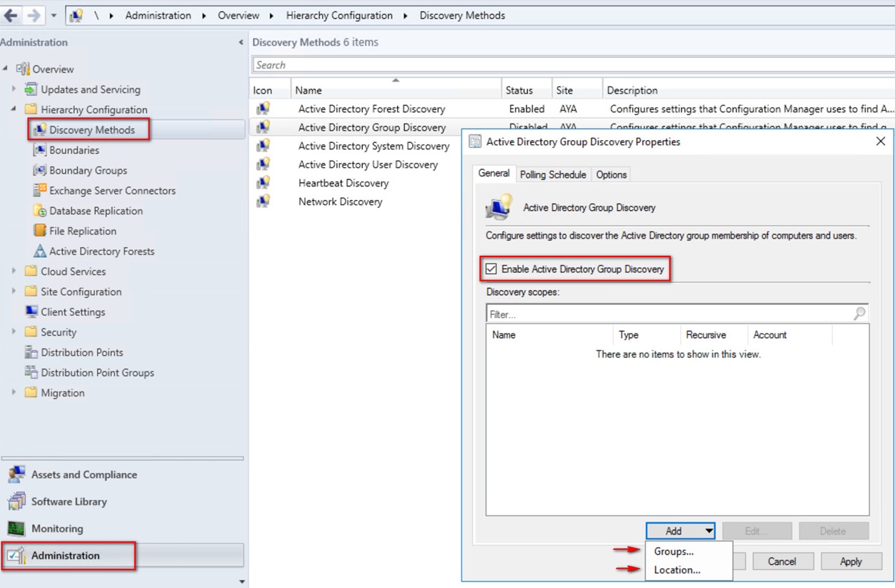Click the Cancel button

782,562
